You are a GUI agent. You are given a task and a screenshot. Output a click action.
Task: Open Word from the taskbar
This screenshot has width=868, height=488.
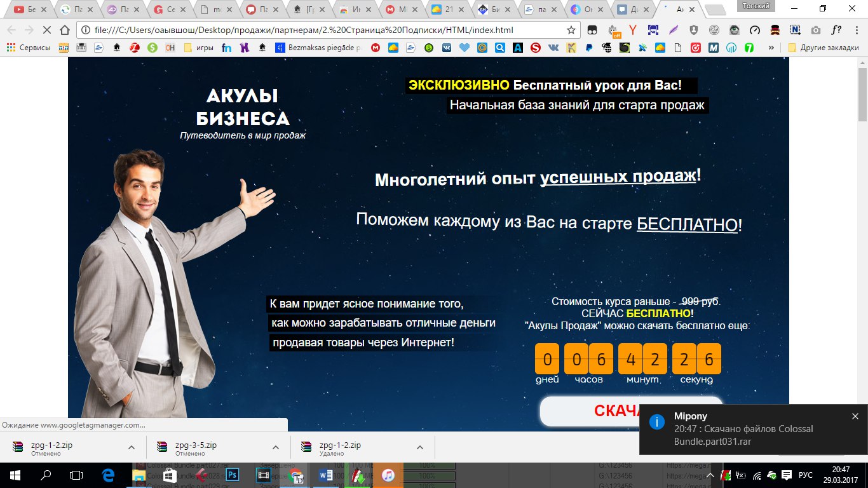(325, 475)
